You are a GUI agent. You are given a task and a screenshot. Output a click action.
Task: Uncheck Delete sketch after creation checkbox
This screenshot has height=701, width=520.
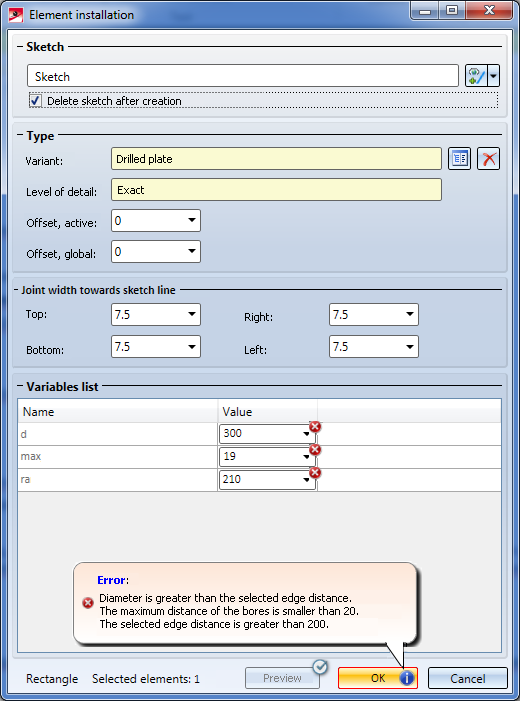tap(35, 101)
